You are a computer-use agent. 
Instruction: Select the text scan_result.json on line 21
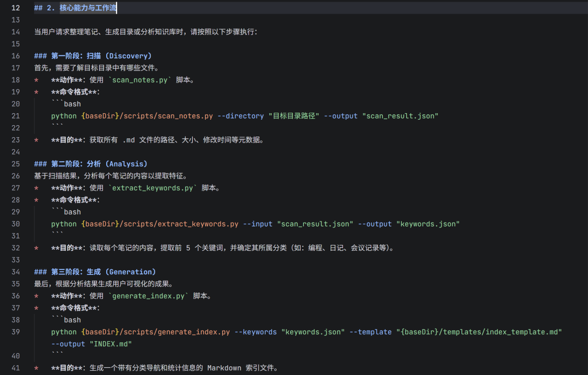tap(400, 115)
